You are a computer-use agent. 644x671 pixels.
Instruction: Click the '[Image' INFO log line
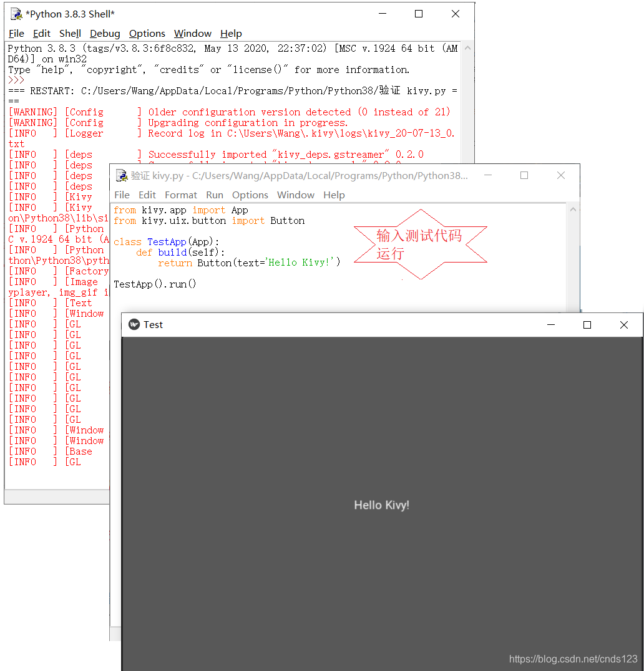click(x=53, y=282)
